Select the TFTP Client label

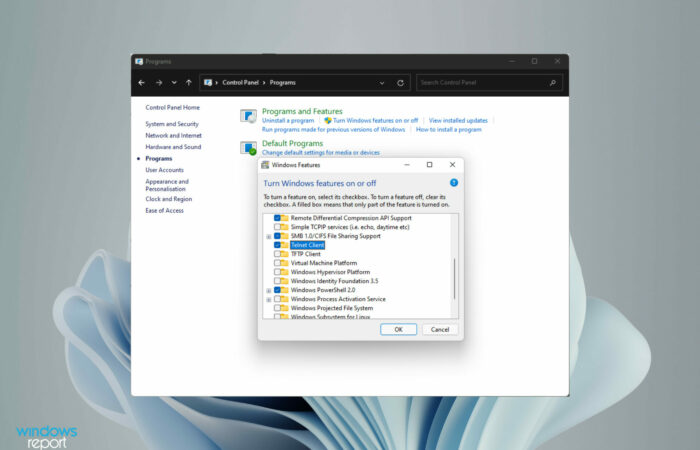point(306,254)
